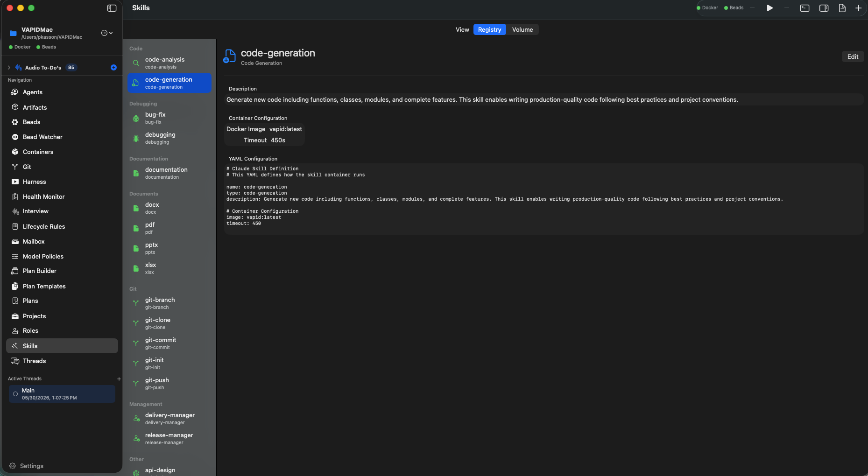Select the xlsx skill
Viewport: 868px width, 476px height.
coord(169,268)
